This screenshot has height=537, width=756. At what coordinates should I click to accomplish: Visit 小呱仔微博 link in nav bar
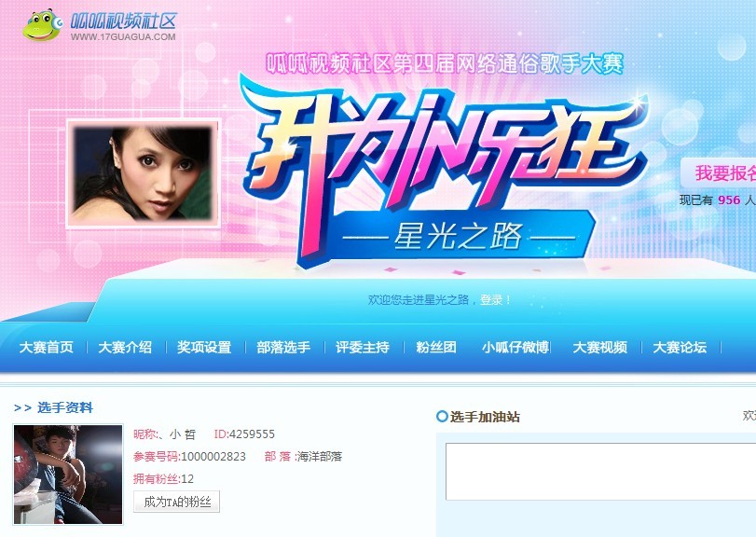[515, 347]
